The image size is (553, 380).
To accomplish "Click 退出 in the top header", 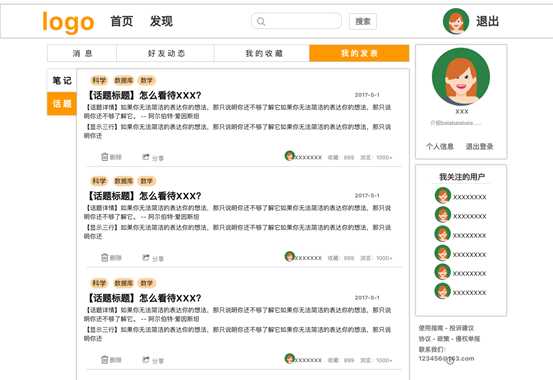I will pos(487,22).
